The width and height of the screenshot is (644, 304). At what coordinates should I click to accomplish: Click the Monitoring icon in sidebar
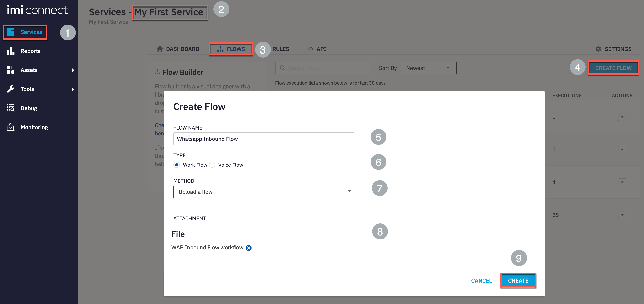(x=11, y=127)
